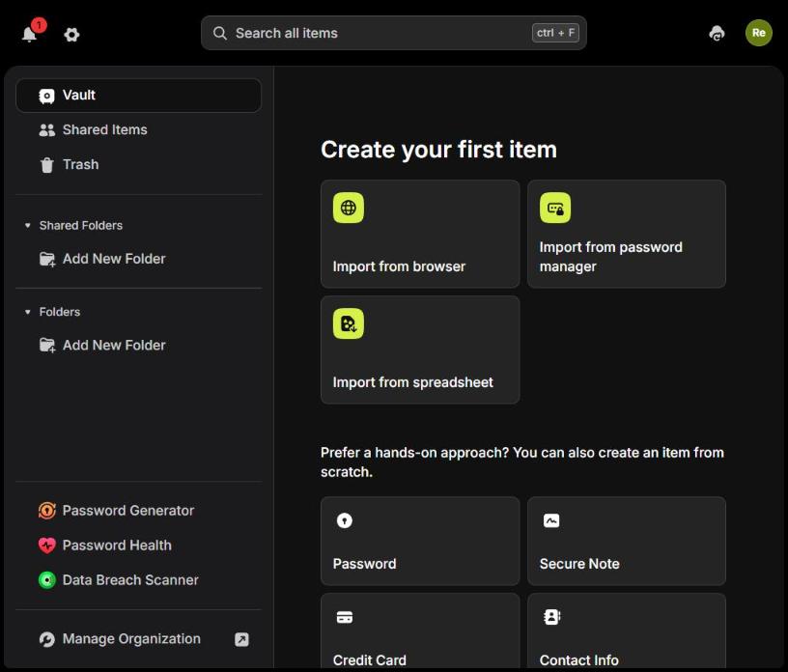Viewport: 788px width, 672px height.
Task: Click the Credit Card icon
Action: coord(344,617)
